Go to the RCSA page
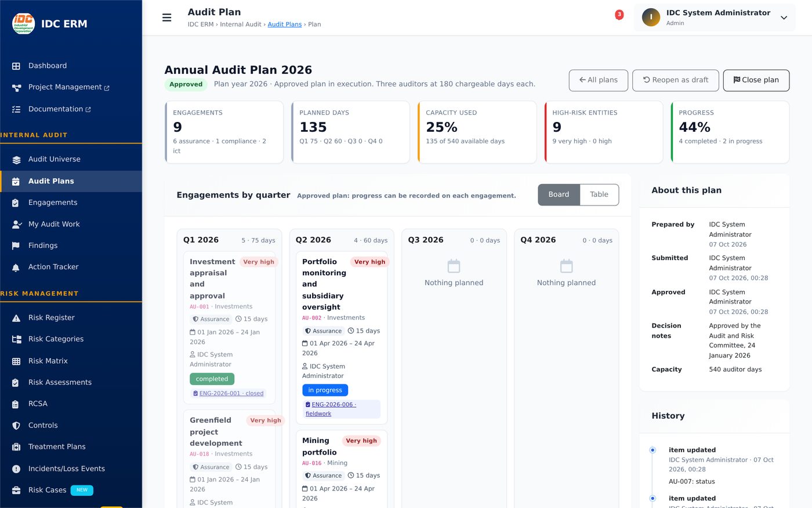 coord(71,403)
